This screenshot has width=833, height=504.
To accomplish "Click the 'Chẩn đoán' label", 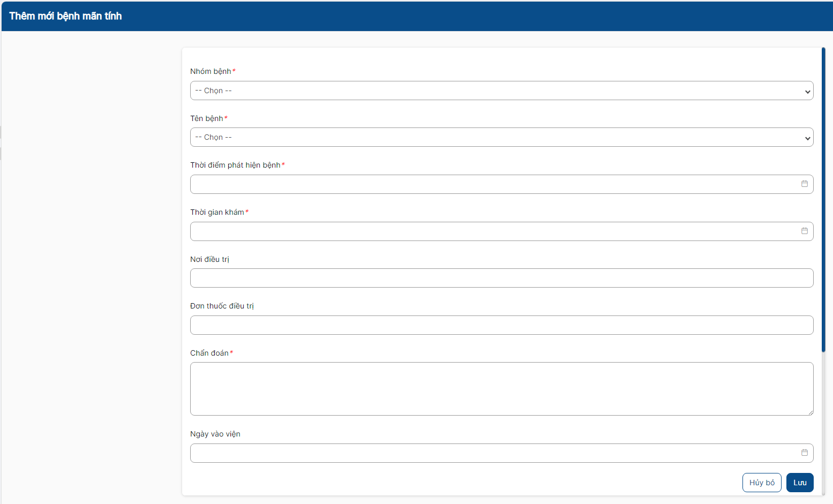I will (x=209, y=353).
